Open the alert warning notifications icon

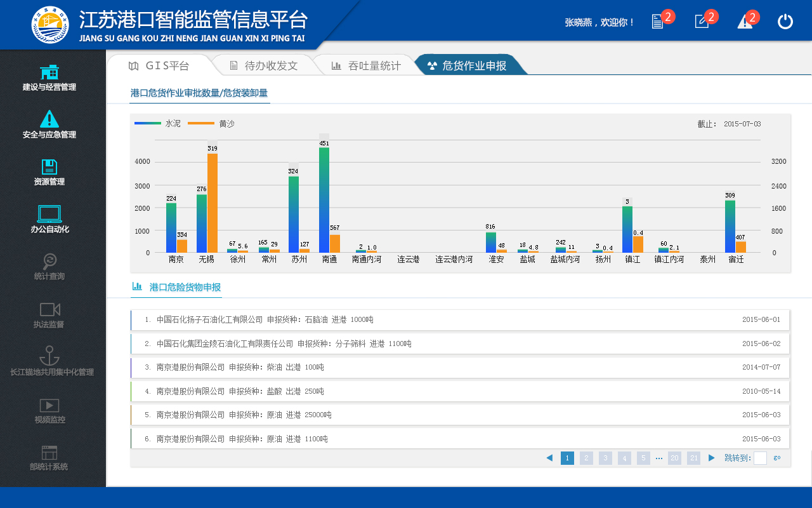coord(745,22)
